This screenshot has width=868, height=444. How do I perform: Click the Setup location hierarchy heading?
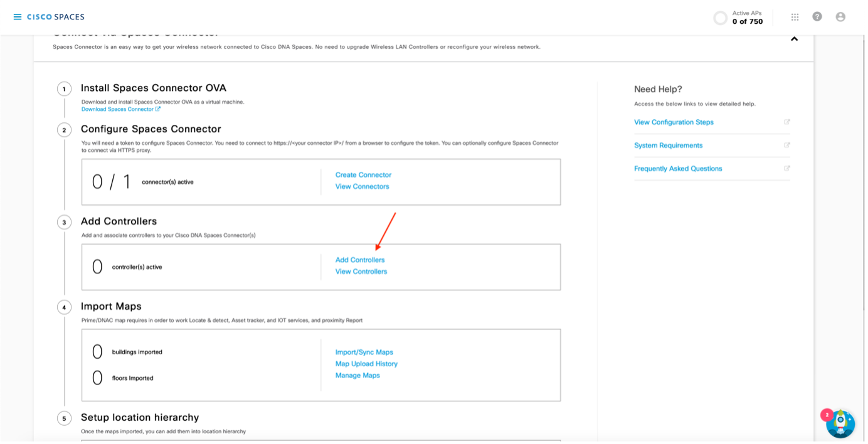(140, 417)
